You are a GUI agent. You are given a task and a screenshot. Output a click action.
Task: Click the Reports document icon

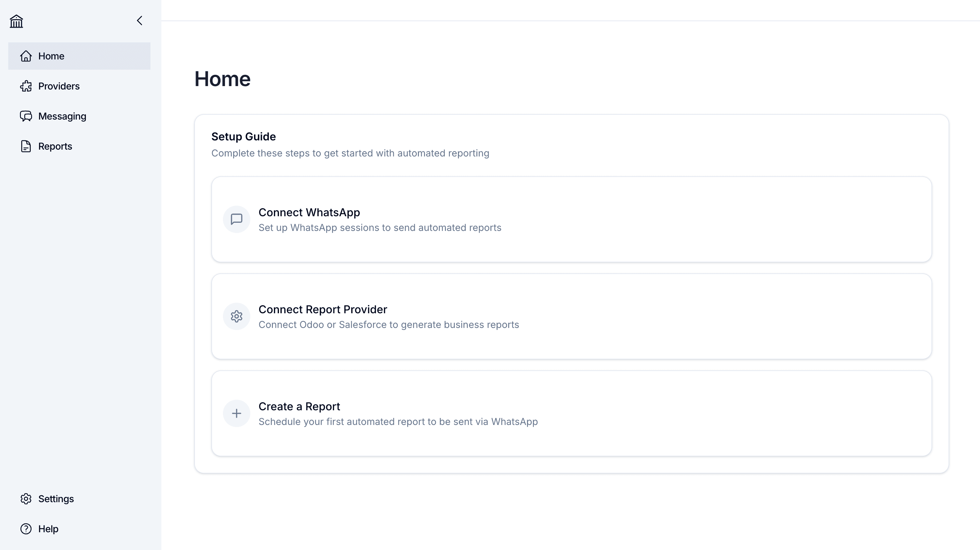26,146
